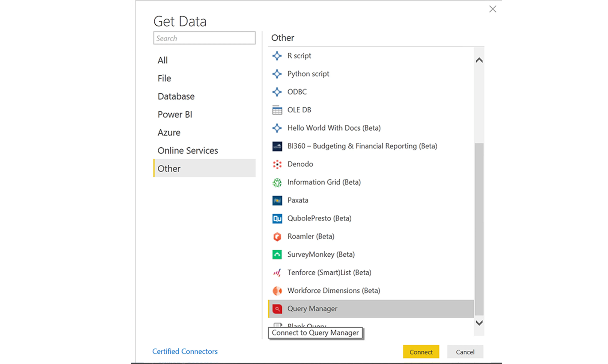Pick Tenforce (Smart)List (Beta) text
Screen dimensions: 608x364
[x=329, y=273]
